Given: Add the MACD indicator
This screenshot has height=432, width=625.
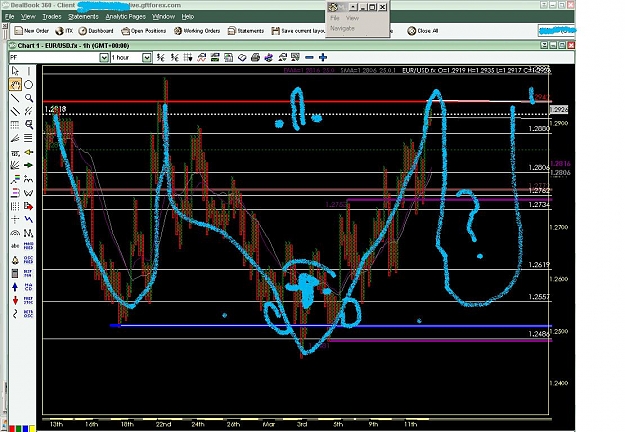Looking at the screenshot, I should tap(28, 287).
